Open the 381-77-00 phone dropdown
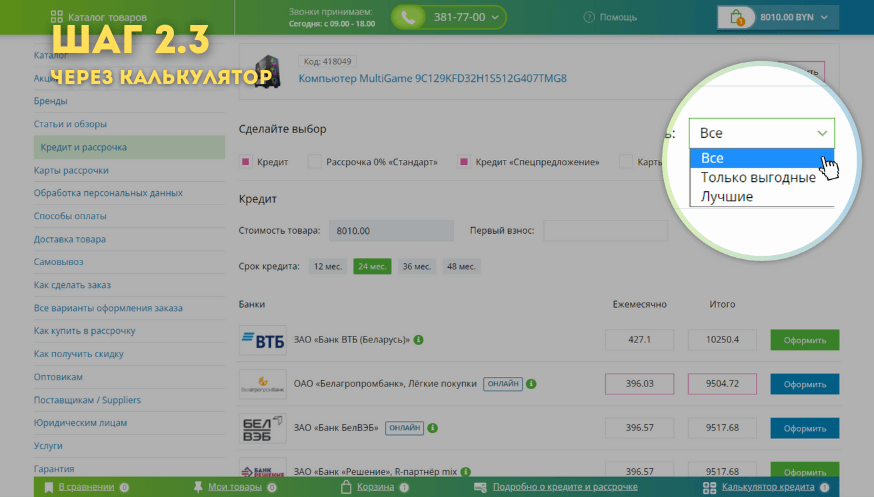This screenshot has height=497, width=874. click(x=495, y=17)
